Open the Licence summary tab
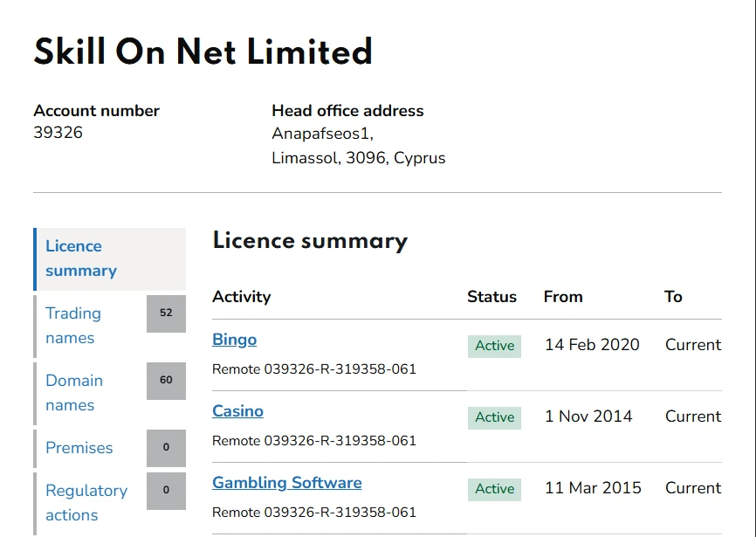Viewport: 756px width, 537px height. 109,258
